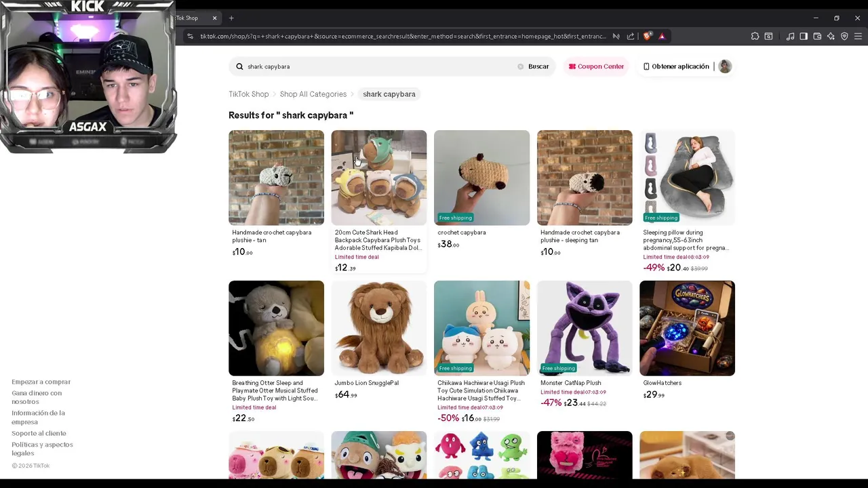Viewport: 868px width, 488px height.
Task: Click the Buscar search button
Action: 538,66
